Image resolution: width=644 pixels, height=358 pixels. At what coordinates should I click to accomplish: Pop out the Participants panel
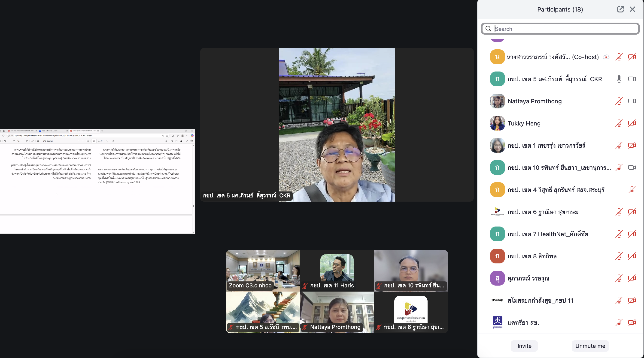pos(620,9)
